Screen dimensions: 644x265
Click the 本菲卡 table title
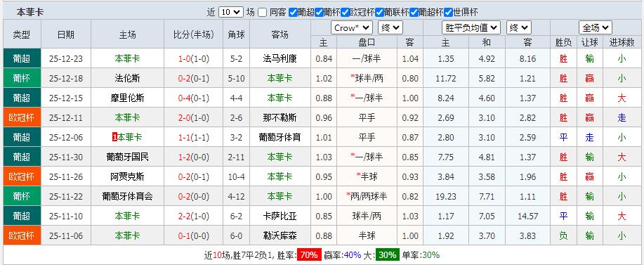click(29, 13)
